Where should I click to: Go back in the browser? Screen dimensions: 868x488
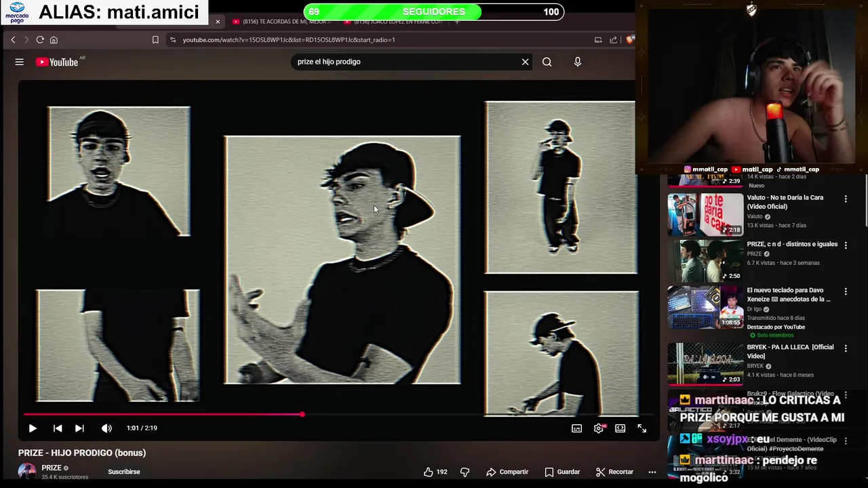(x=13, y=40)
